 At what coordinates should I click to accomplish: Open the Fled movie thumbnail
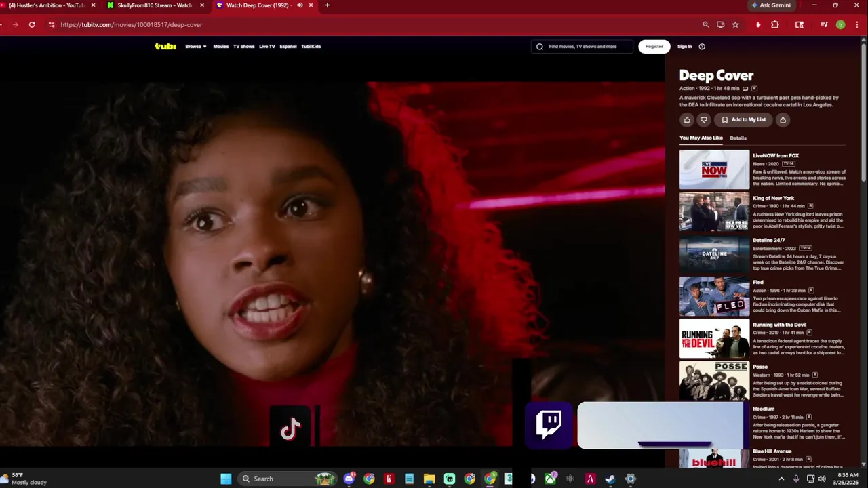pos(714,296)
